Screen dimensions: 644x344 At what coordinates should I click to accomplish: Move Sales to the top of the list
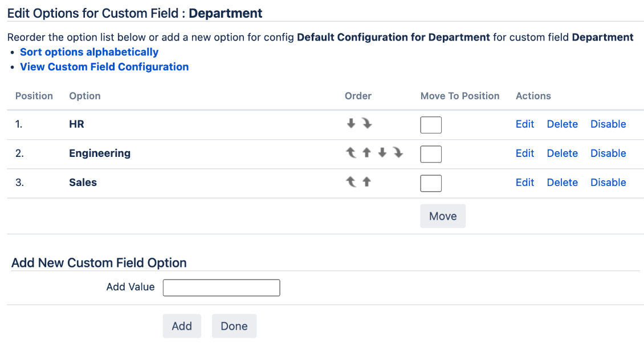pyautogui.click(x=350, y=183)
